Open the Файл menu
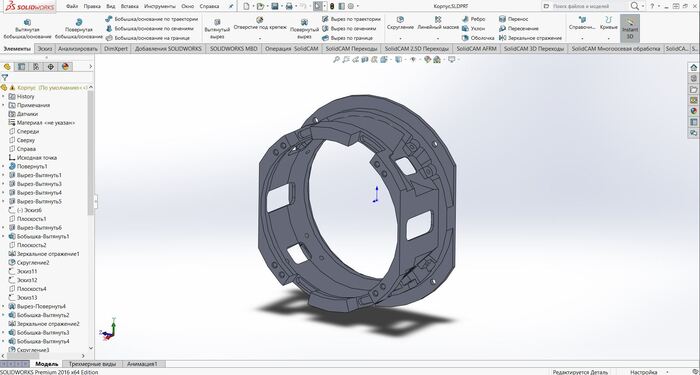 tap(72, 6)
